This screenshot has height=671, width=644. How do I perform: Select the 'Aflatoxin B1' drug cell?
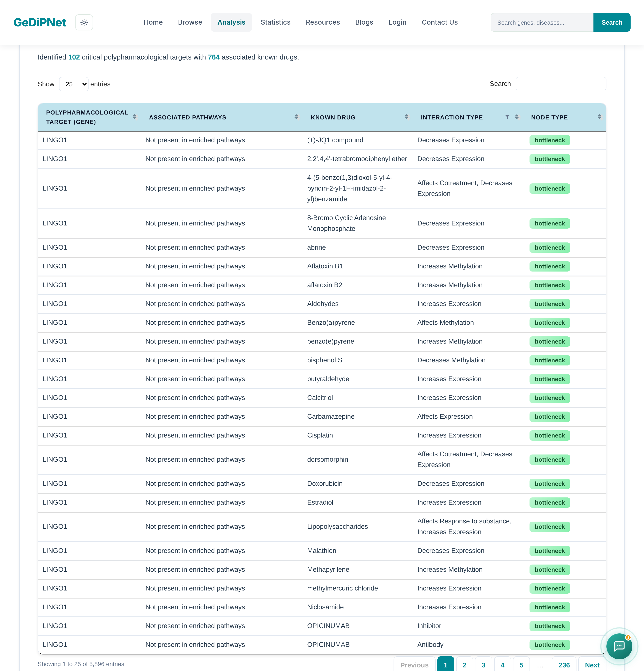(325, 266)
